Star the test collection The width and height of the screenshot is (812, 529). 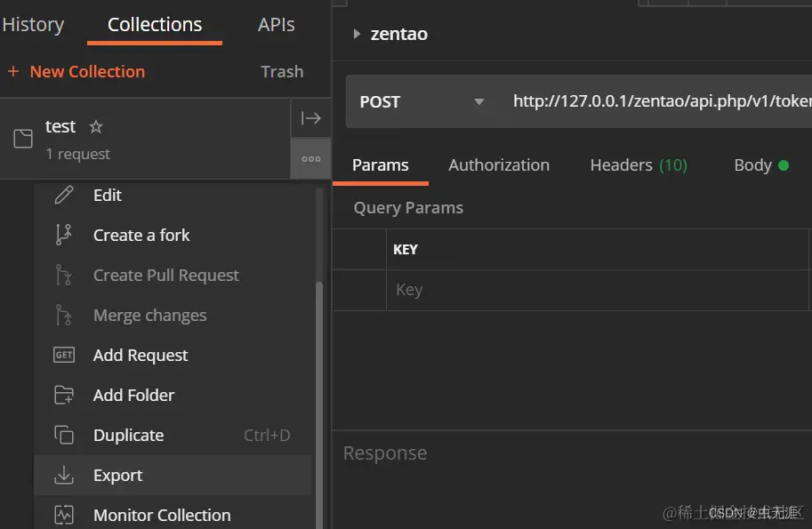point(96,126)
